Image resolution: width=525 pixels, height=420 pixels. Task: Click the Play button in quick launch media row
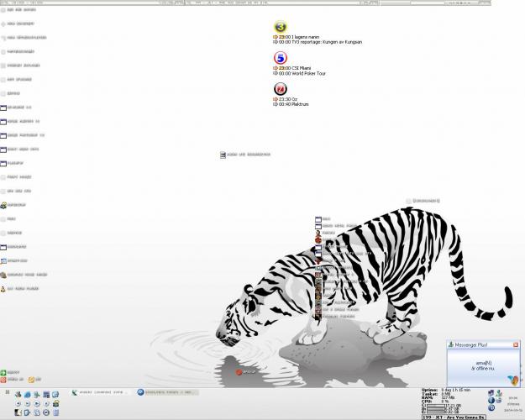click(x=37, y=403)
